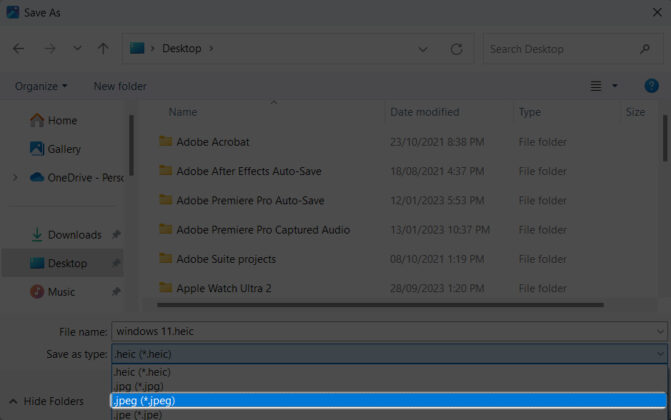Open the Recent locations dropdown arrow

coord(76,49)
